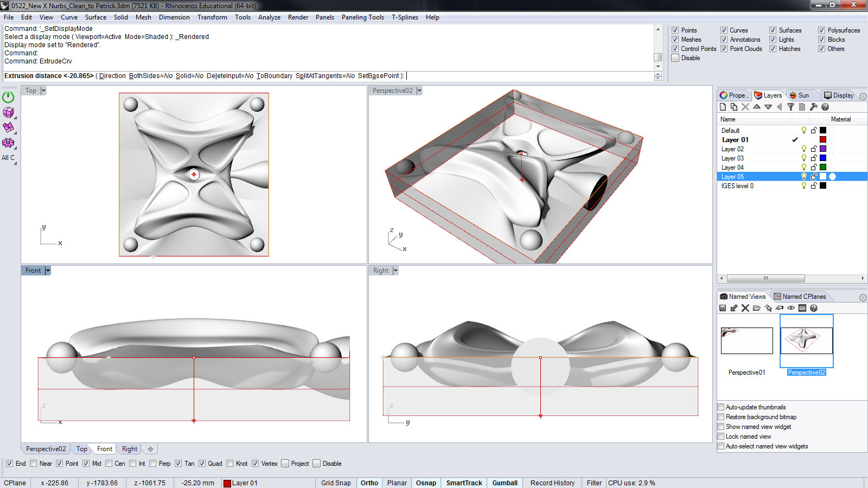Expand command history scroll down arrow

[658, 66]
